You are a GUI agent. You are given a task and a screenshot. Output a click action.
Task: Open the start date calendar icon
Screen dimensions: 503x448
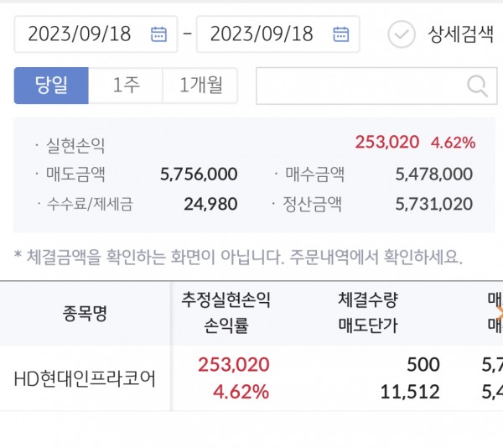(x=158, y=34)
